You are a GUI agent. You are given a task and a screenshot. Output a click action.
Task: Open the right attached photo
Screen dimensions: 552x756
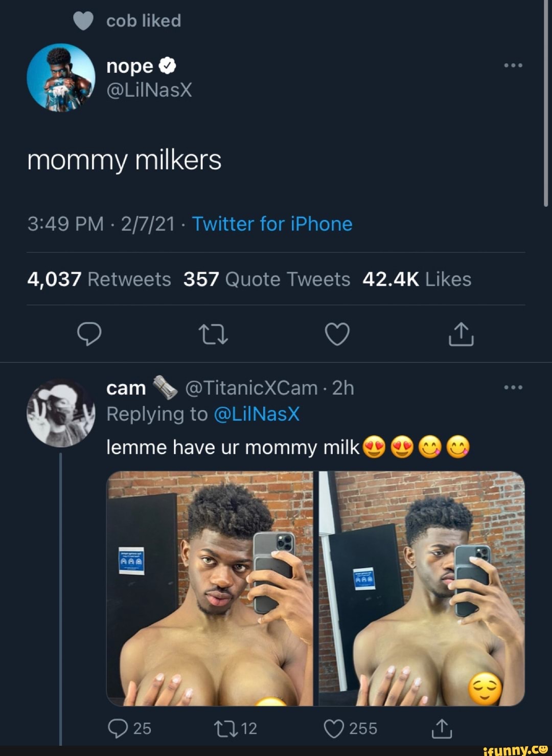click(422, 588)
